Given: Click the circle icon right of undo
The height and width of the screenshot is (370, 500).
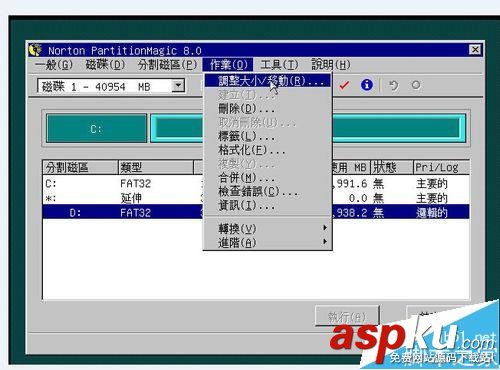Looking at the screenshot, I should (x=416, y=85).
